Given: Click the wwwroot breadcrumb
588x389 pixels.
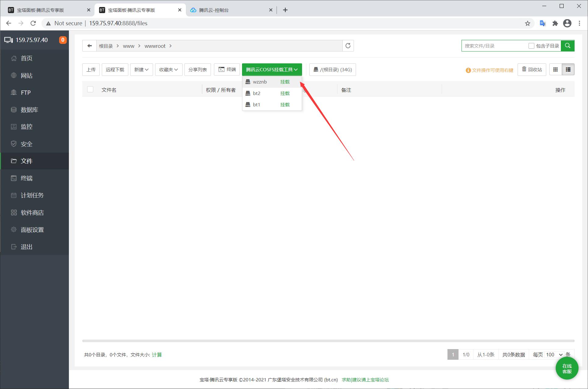Looking at the screenshot, I should (x=155, y=46).
